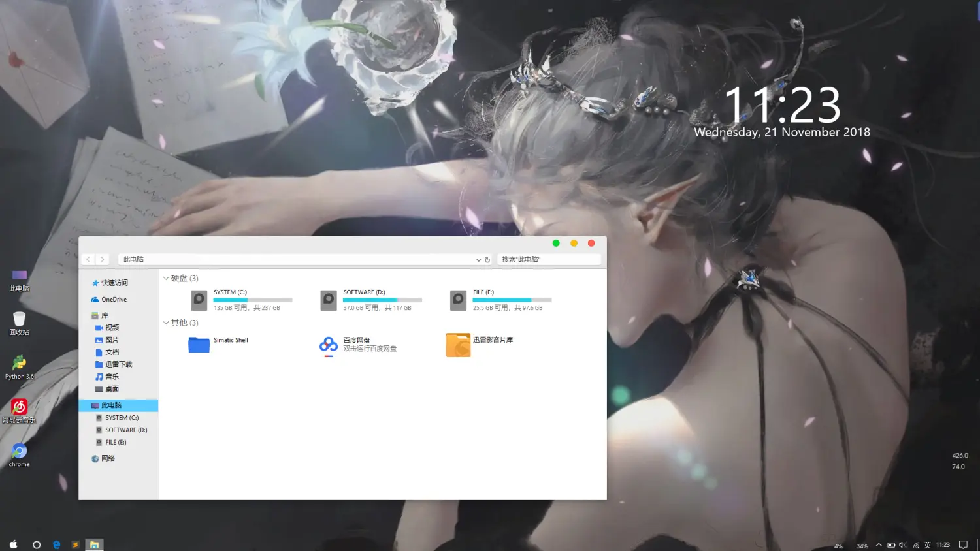The height and width of the screenshot is (551, 980).
Task: Open the 视频 library in the sidebar
Action: coord(107,328)
